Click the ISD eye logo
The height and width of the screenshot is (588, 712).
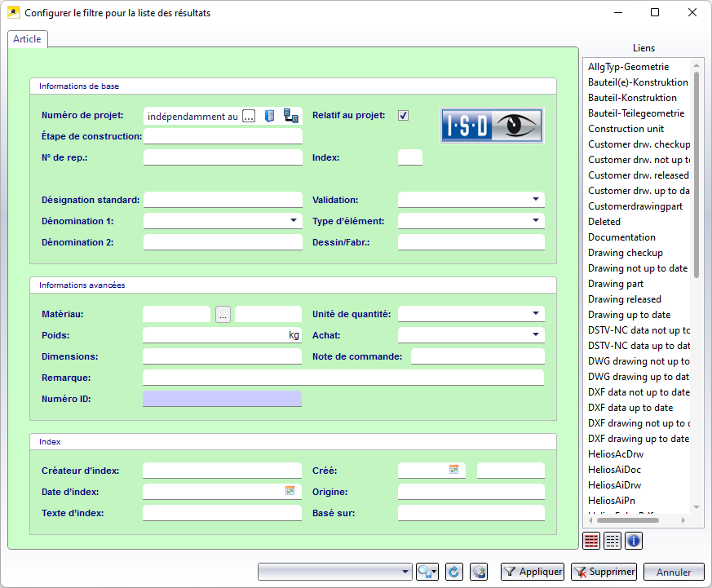point(492,126)
